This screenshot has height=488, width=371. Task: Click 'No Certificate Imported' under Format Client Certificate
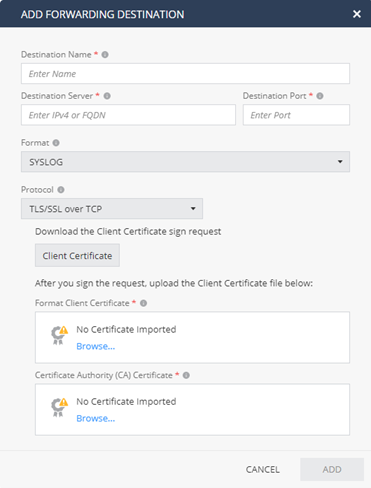[x=126, y=329]
